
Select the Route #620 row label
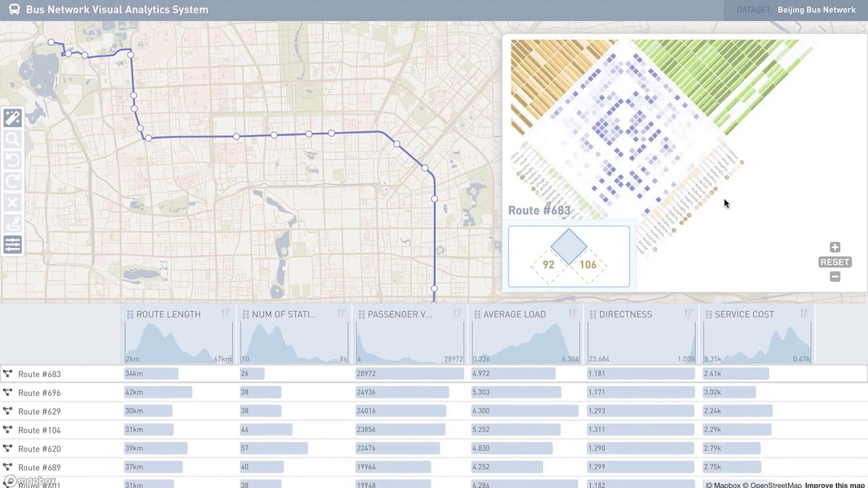(39, 449)
